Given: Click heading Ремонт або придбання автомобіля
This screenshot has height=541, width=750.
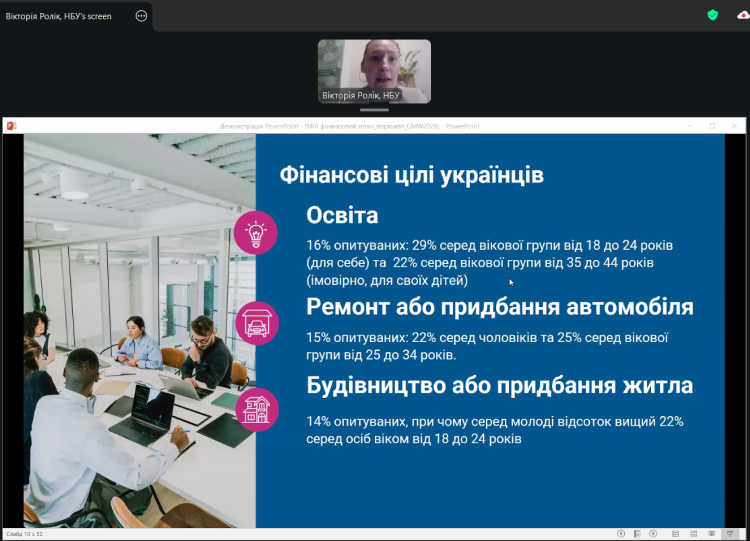Looking at the screenshot, I should pos(500,307).
